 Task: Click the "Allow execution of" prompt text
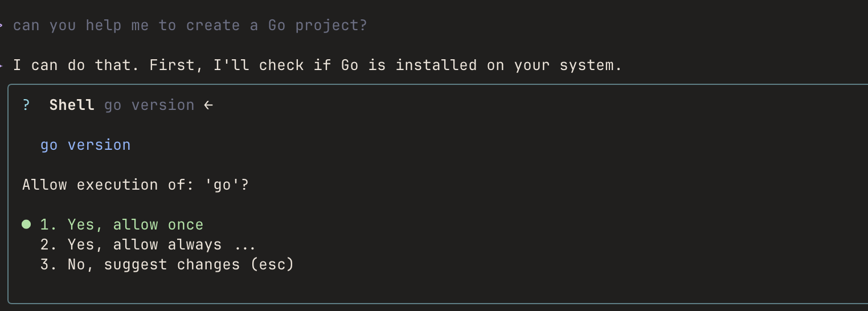click(111, 185)
